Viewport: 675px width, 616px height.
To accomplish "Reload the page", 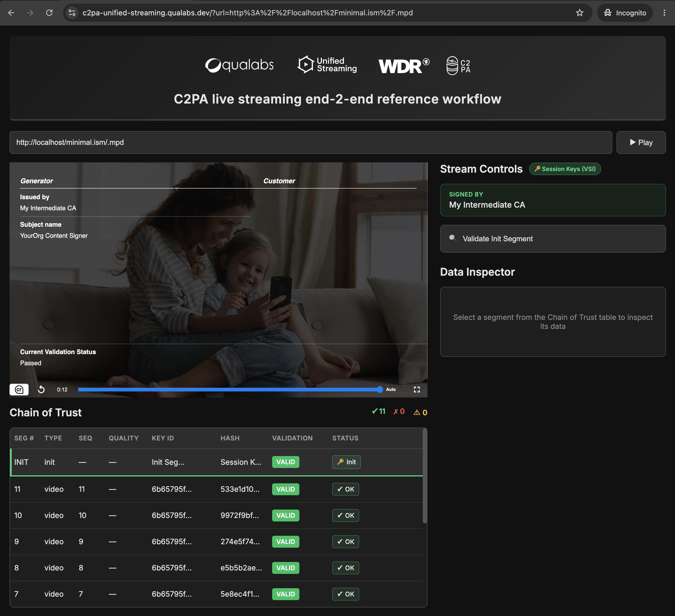I will [49, 13].
